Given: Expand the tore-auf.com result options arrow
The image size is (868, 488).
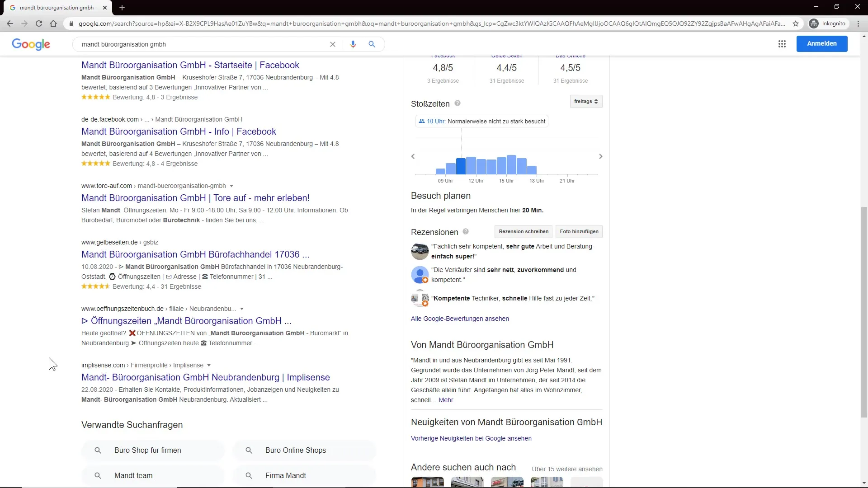Looking at the screenshot, I should [231, 186].
